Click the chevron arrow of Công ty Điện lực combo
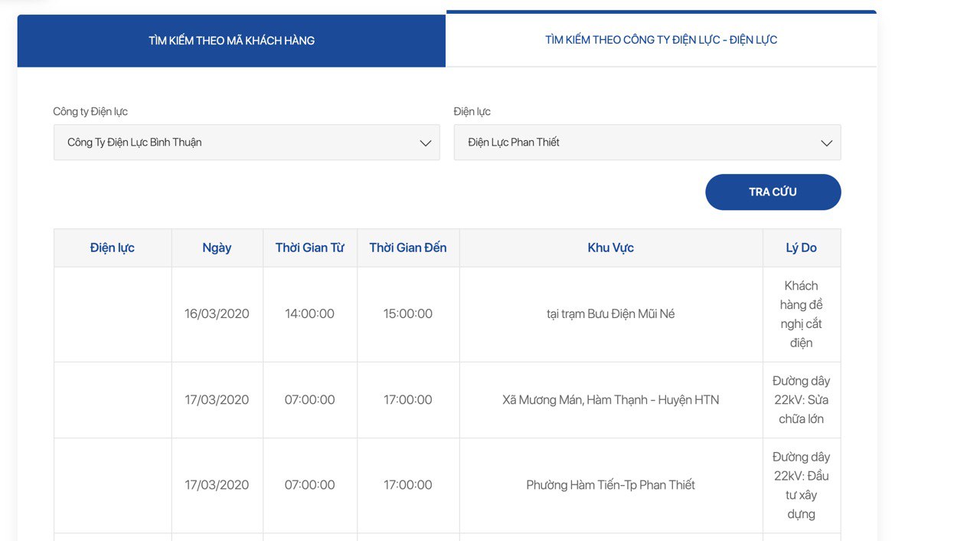 pyautogui.click(x=426, y=143)
